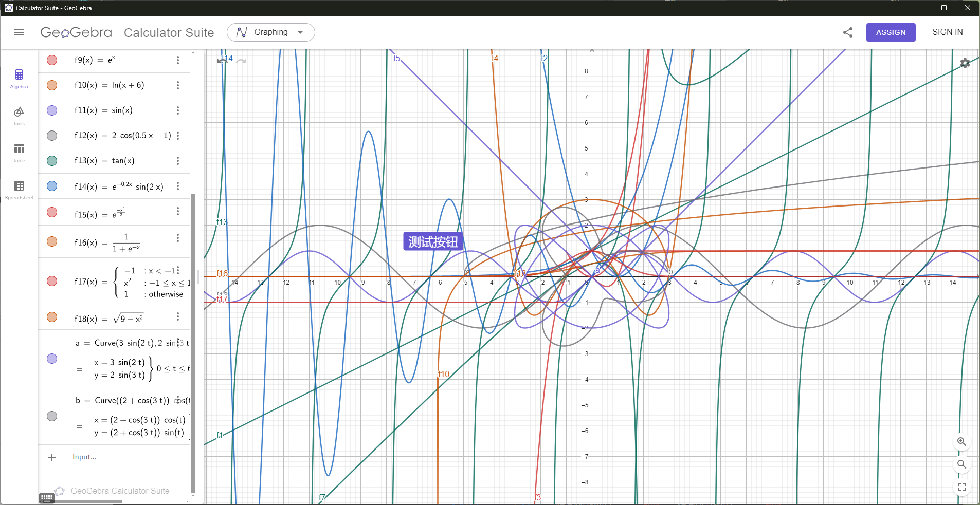Select the Curve b definition text
Viewport: 980px width, 505px height.
point(133,400)
